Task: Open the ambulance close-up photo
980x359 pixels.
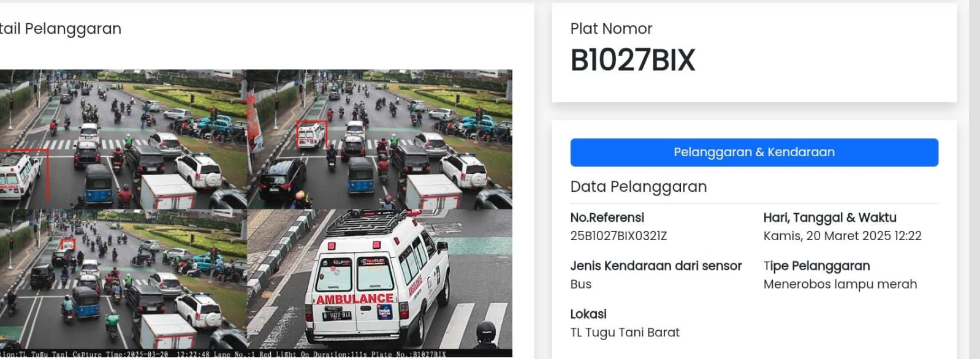Action: [379, 279]
